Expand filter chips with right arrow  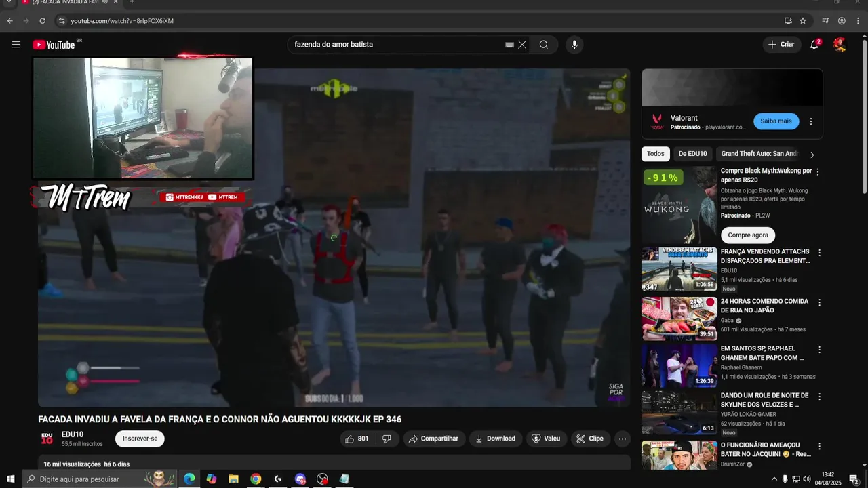pos(812,155)
